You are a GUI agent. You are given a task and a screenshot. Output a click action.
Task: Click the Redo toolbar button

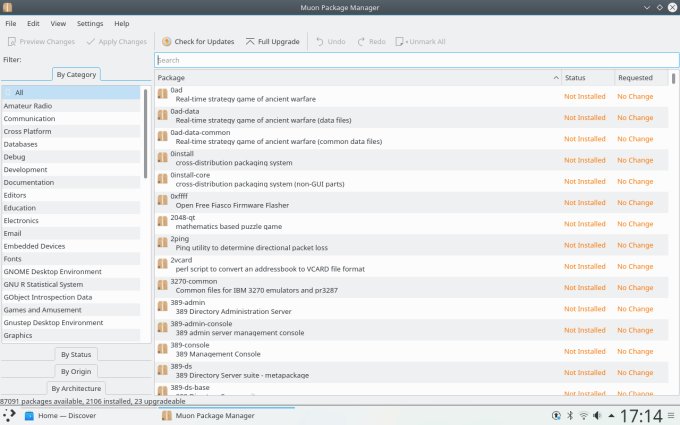(x=371, y=42)
